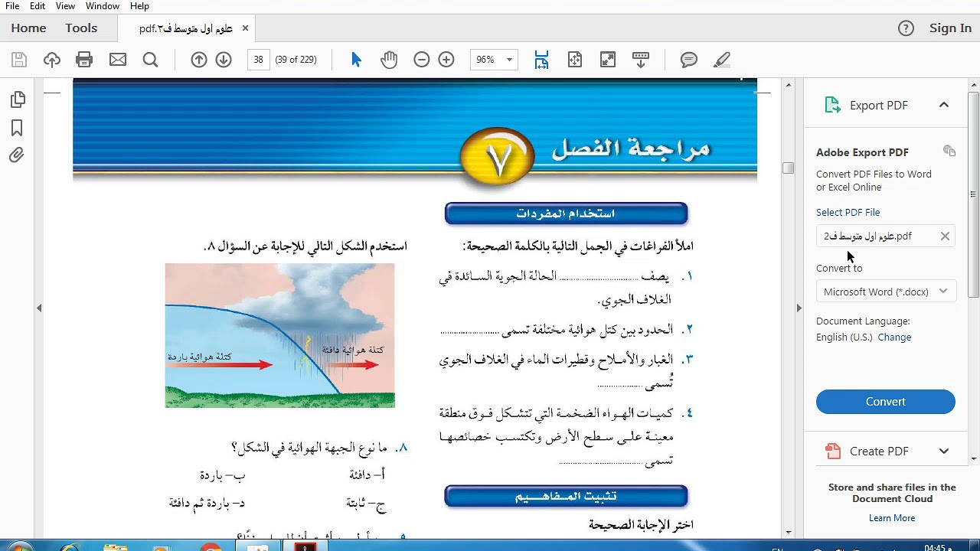The image size is (980, 551).
Task: Click Change document language link
Action: pos(894,337)
